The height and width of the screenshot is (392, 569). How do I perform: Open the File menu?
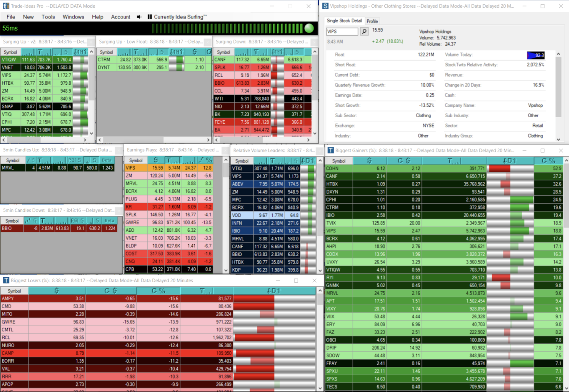[x=11, y=17]
